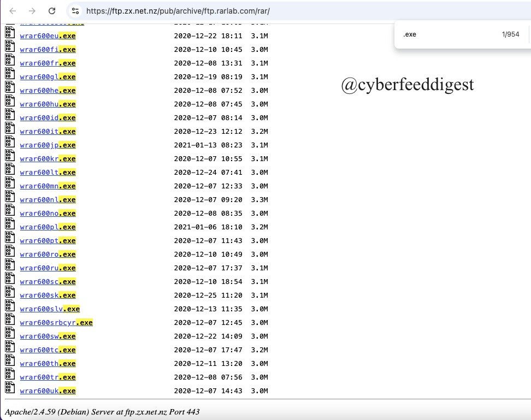Screen dimensions: 531x420
Task: Open the wrar600hu.exe link
Action: (48, 104)
